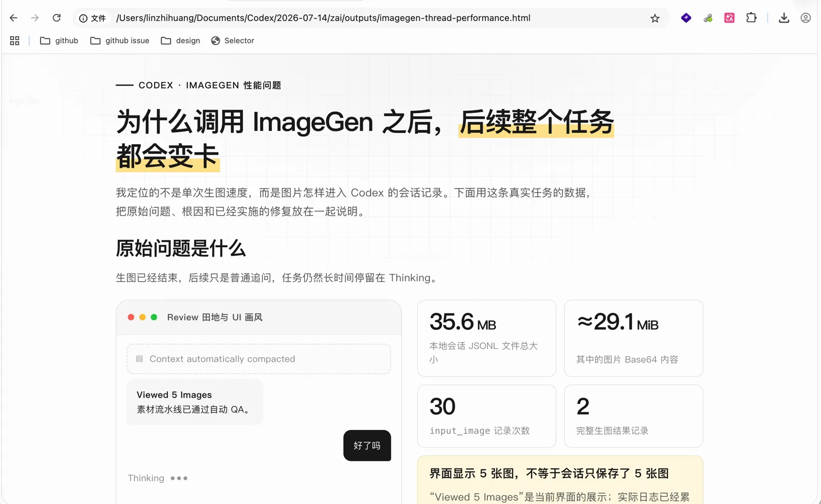This screenshot has height=504, width=821.
Task: Select the 30 input_image stat card
Action: point(486,416)
